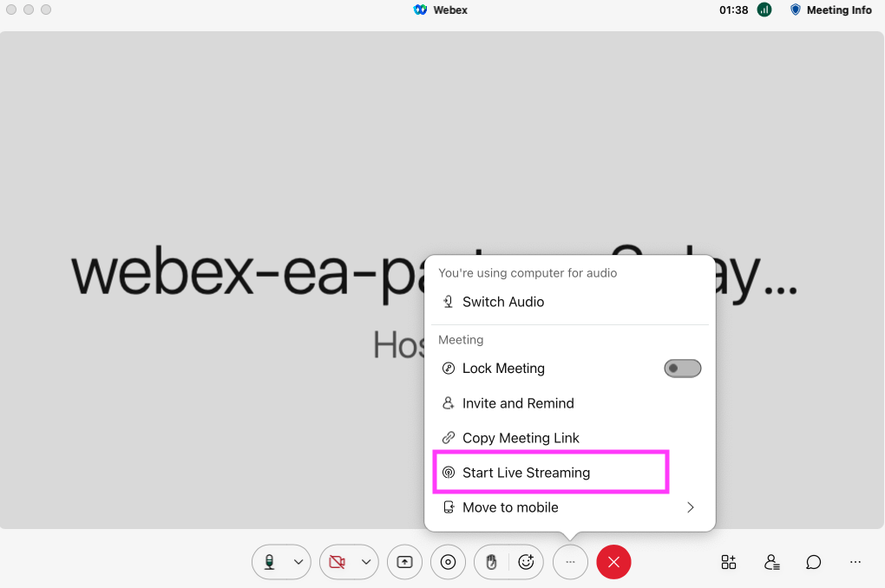Open the microphone audio options arrow

click(x=298, y=562)
